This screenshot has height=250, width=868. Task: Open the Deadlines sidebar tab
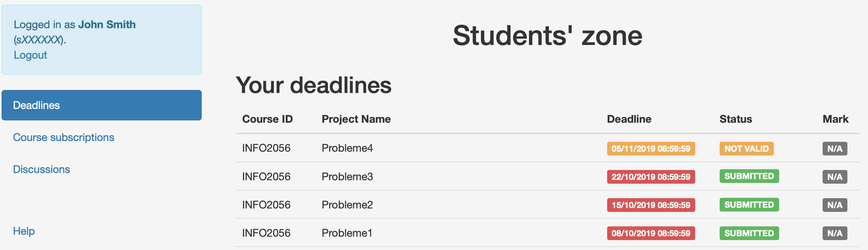click(x=101, y=105)
